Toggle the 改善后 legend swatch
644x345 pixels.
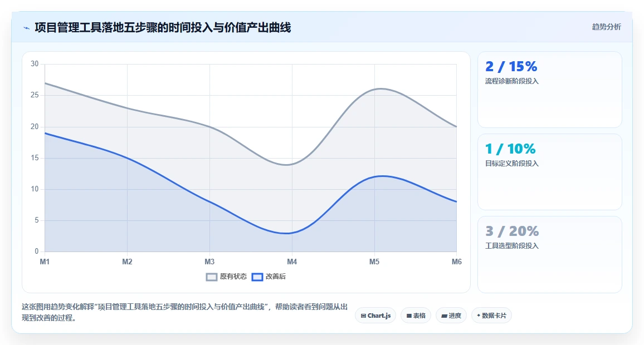(x=257, y=277)
